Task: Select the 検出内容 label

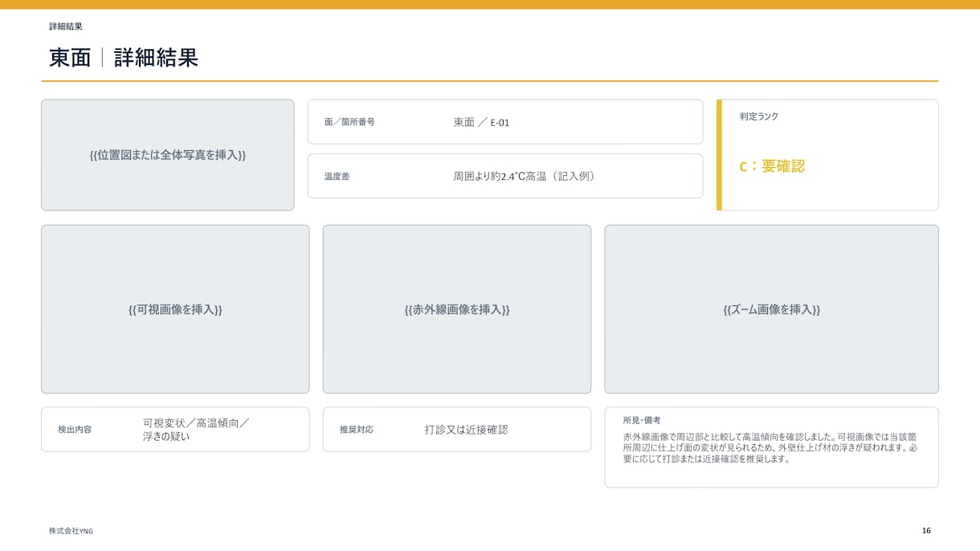Action: click(75, 430)
